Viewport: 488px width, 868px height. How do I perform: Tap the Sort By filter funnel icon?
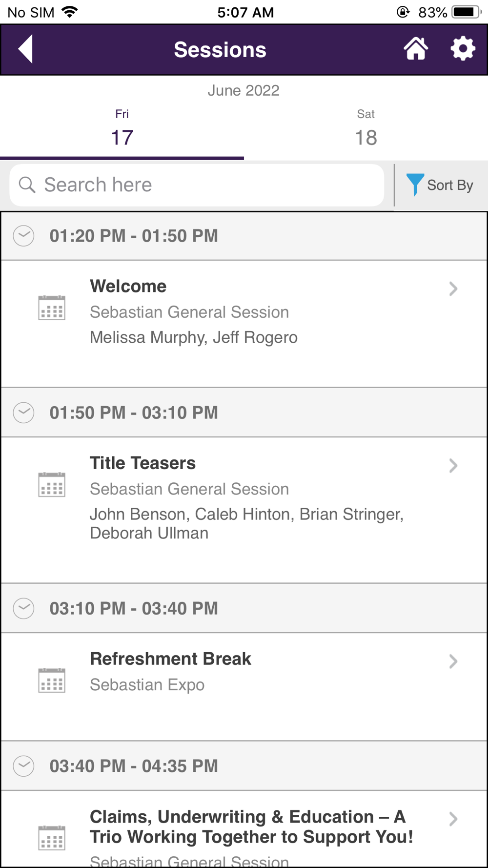[x=415, y=185]
